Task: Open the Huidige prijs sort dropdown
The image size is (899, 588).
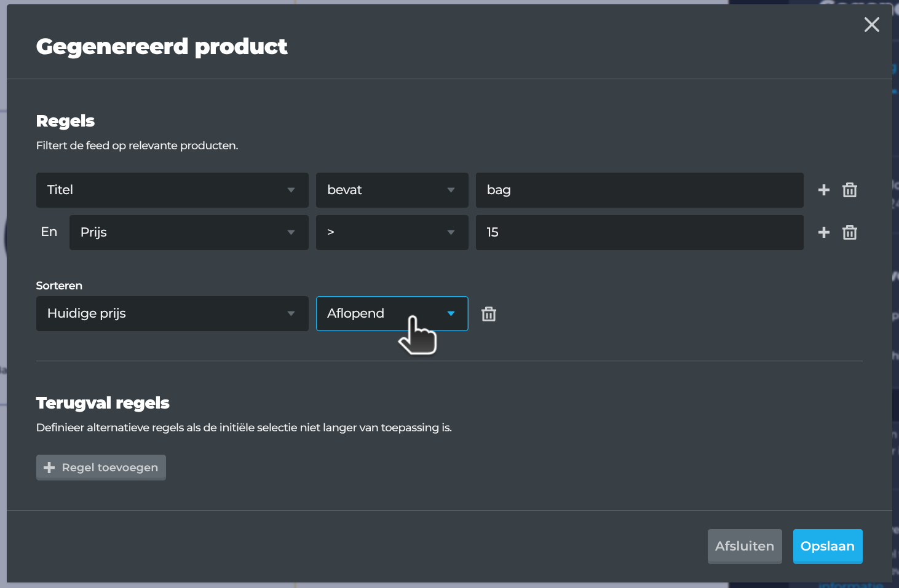Action: (x=172, y=313)
